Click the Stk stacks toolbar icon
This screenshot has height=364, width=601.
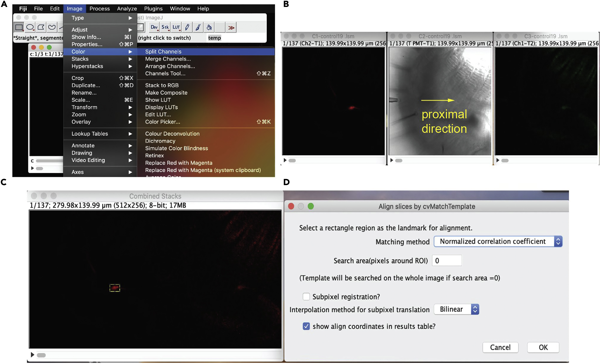coord(165,27)
